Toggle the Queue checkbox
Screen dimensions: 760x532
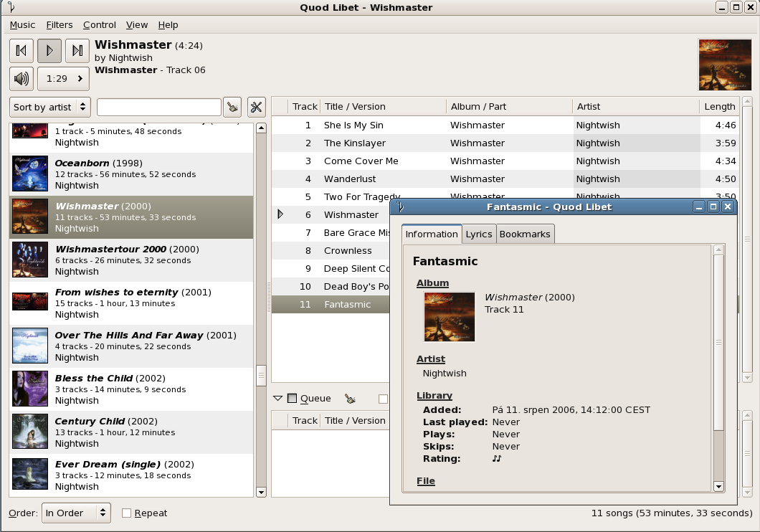coord(292,399)
